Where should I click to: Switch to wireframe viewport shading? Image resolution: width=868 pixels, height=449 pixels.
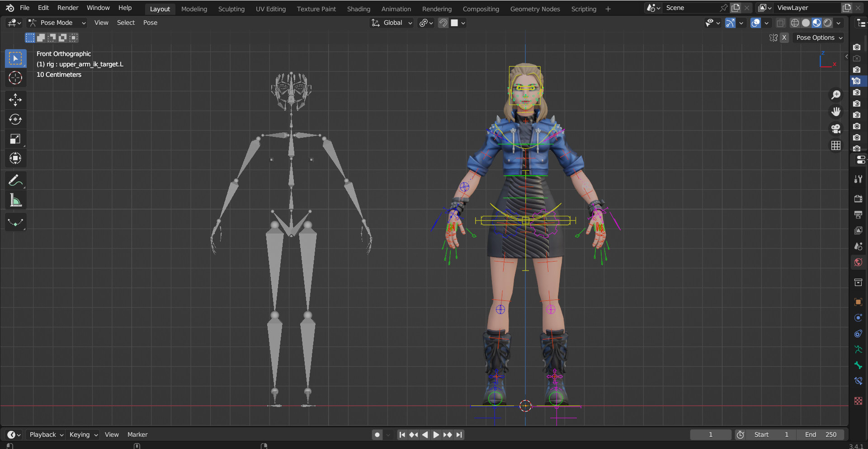[795, 23]
